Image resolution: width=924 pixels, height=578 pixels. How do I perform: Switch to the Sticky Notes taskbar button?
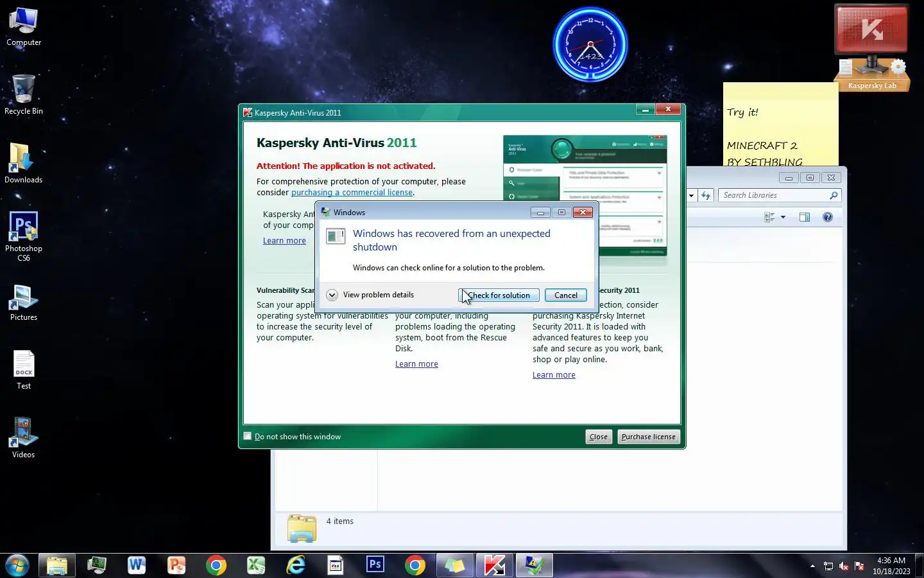(455, 566)
